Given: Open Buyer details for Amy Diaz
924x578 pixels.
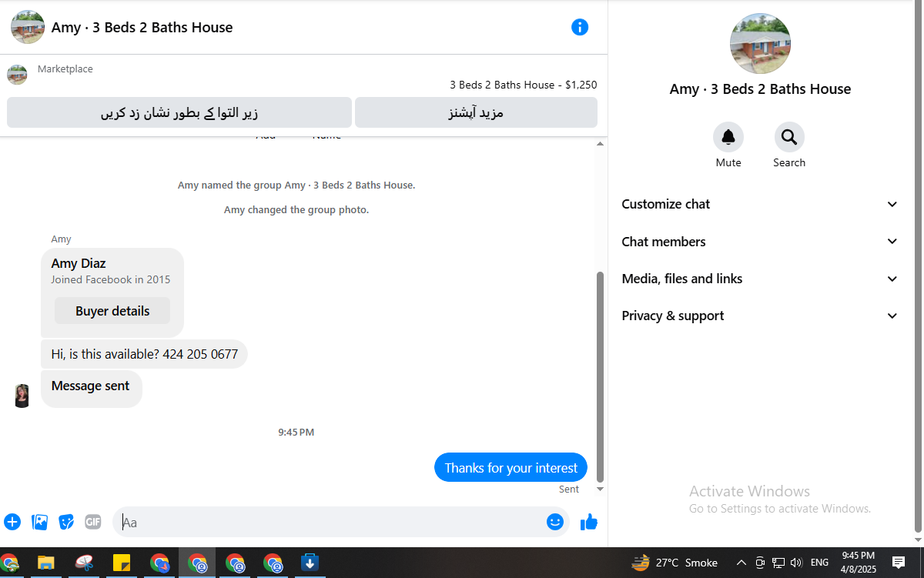Looking at the screenshot, I should click(x=112, y=311).
